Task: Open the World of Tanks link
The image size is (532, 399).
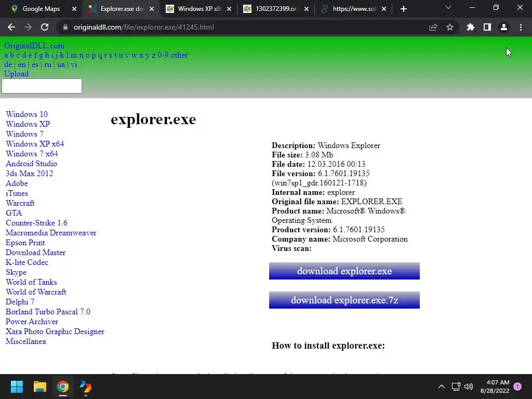Action: 32,282
